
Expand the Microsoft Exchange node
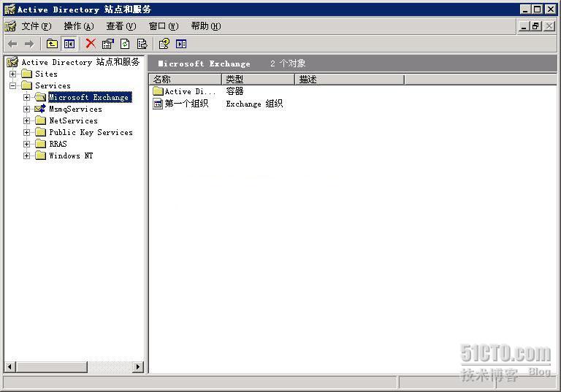(x=27, y=97)
